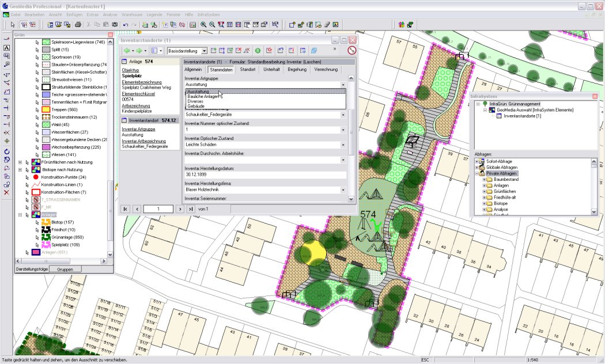
Task: Click the Gruppen tab button in legend
Action: 65,269
